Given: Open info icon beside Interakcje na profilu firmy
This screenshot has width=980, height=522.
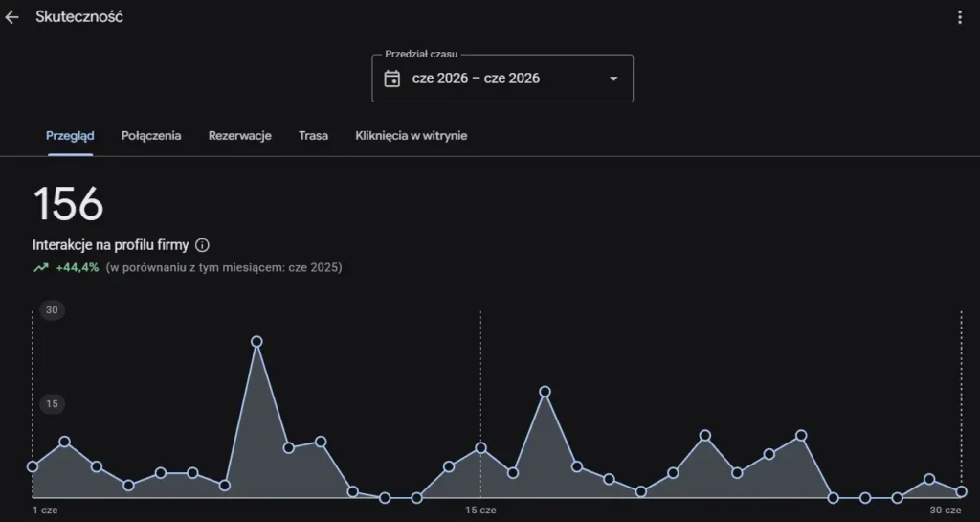Looking at the screenshot, I should (x=202, y=245).
